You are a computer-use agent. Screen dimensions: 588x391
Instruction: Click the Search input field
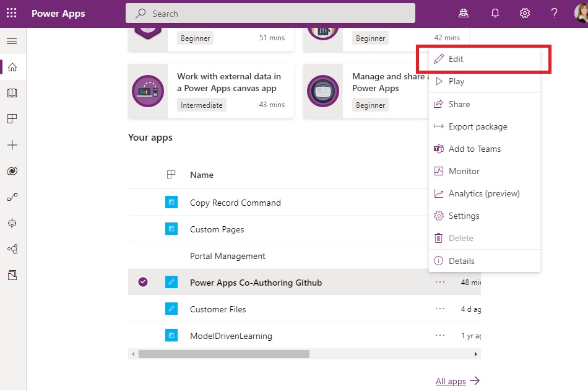[x=270, y=13]
